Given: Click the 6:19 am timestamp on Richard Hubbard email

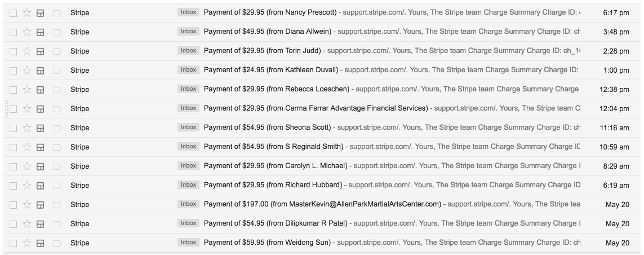Looking at the screenshot, I should (616, 186).
